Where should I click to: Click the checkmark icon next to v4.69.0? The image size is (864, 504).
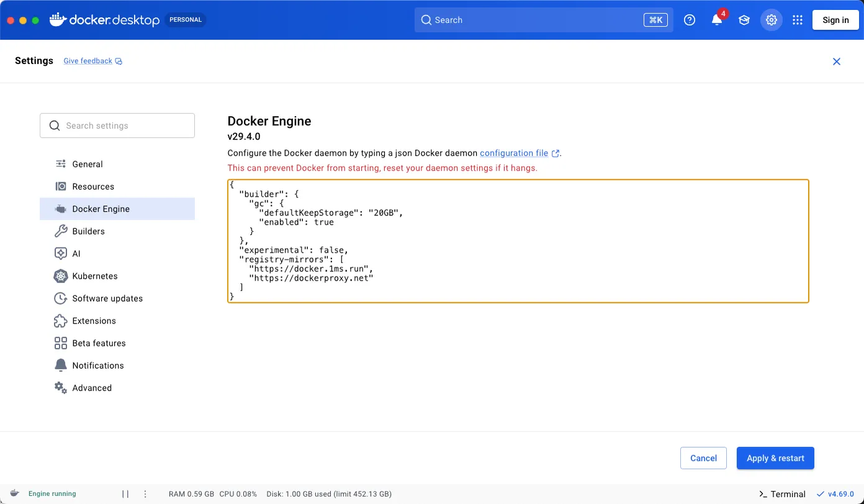(x=821, y=494)
